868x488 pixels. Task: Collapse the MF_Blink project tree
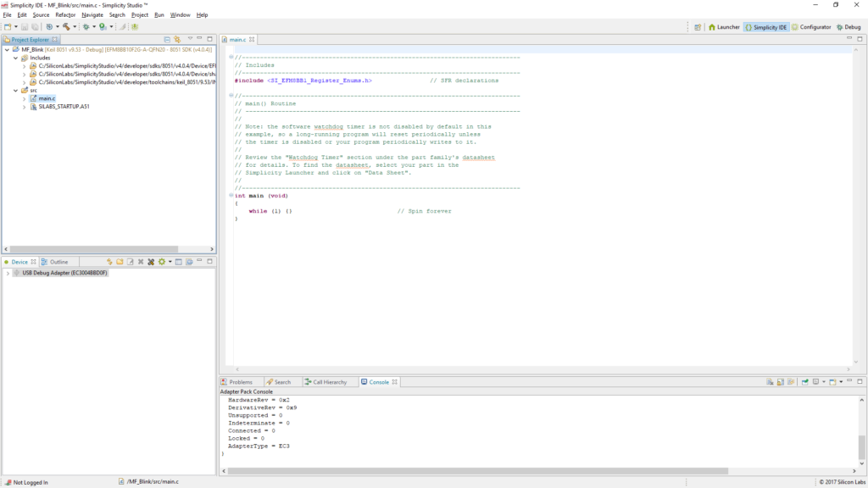(7, 49)
